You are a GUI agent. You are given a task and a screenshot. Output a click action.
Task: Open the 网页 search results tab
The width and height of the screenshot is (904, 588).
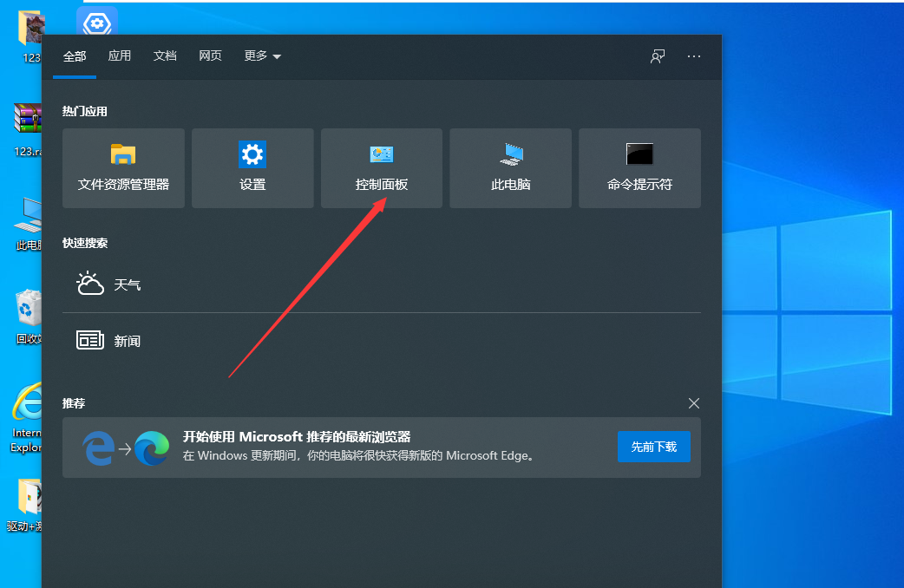[x=210, y=55]
